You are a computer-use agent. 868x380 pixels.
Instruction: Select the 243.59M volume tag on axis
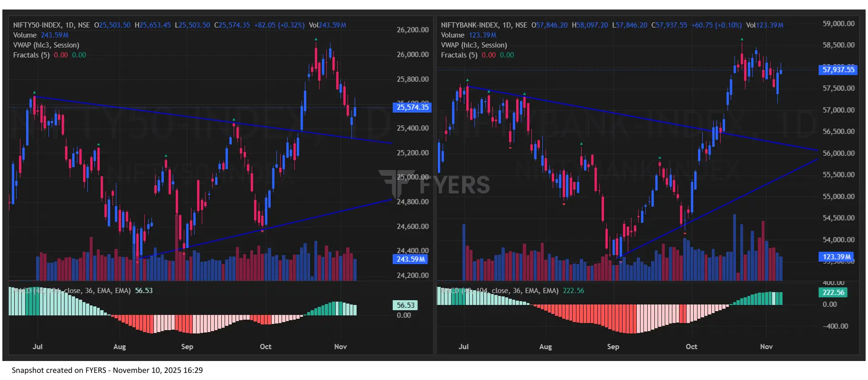[x=411, y=259]
